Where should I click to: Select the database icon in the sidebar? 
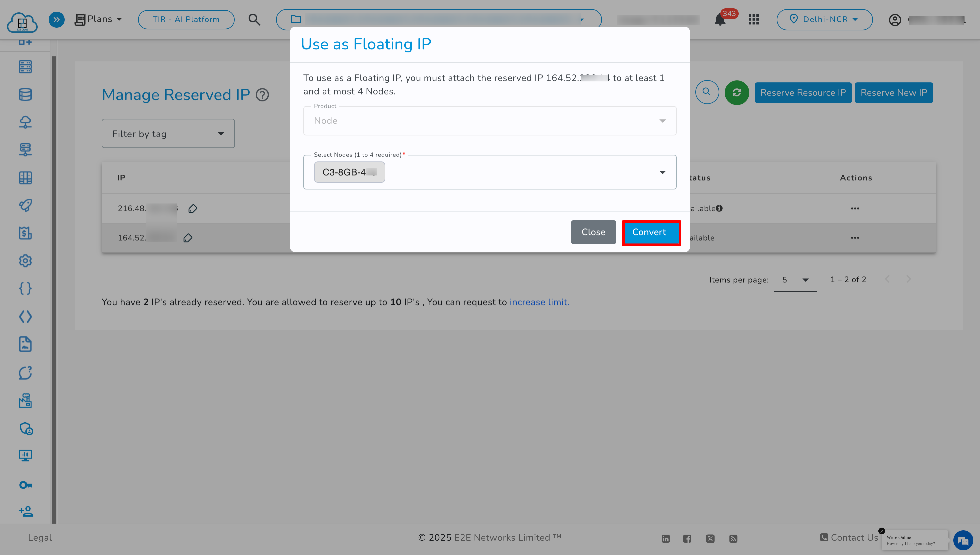pyautogui.click(x=25, y=94)
